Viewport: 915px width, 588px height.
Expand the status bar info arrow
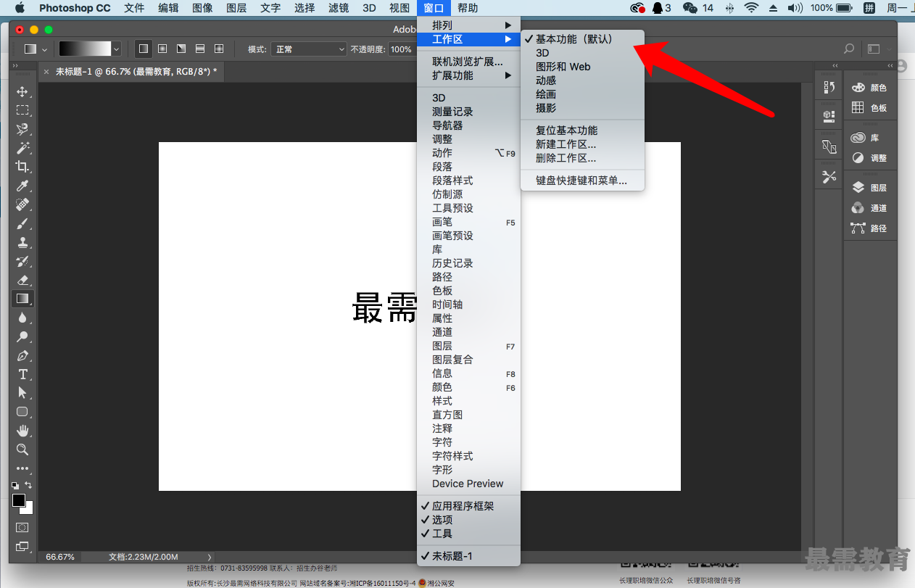point(210,557)
